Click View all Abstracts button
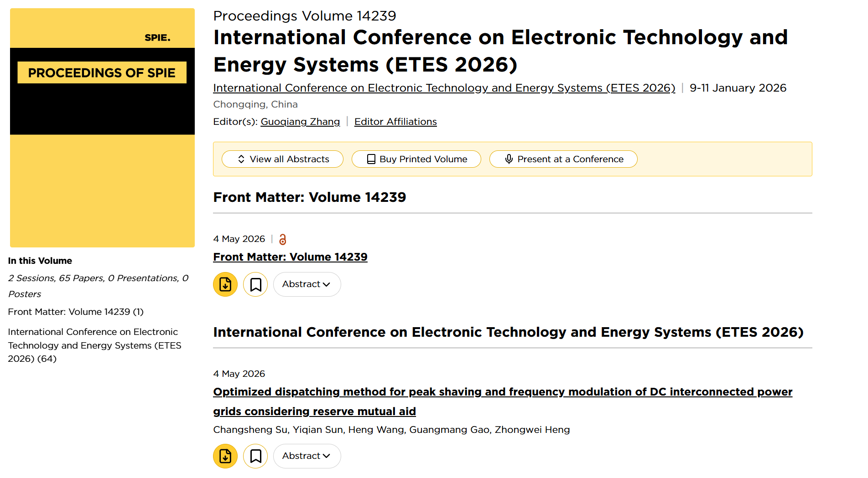 click(x=282, y=159)
